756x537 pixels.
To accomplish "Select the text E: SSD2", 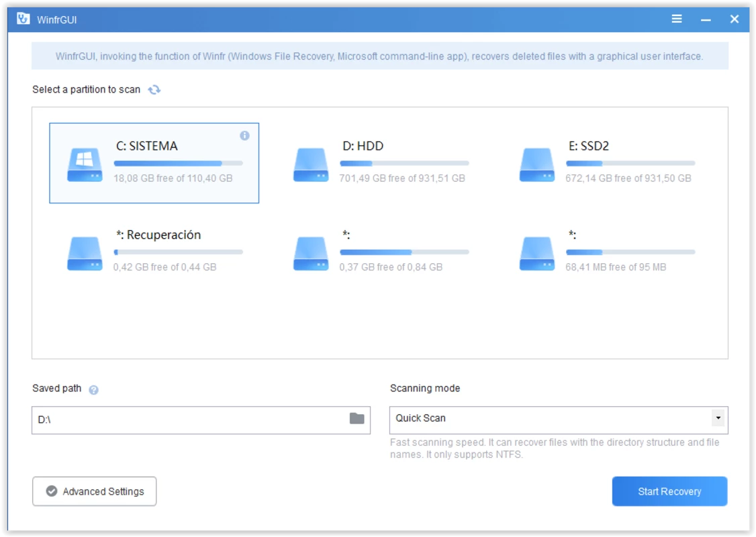I will (x=588, y=146).
